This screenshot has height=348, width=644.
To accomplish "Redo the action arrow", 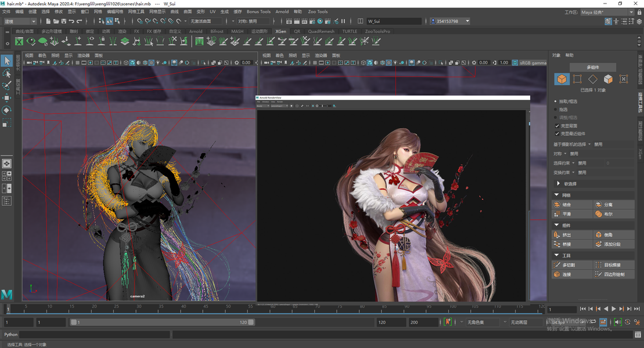I will pyautogui.click(x=80, y=21).
